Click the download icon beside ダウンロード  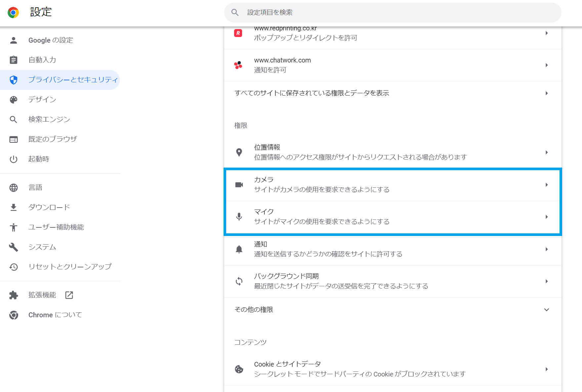click(14, 207)
